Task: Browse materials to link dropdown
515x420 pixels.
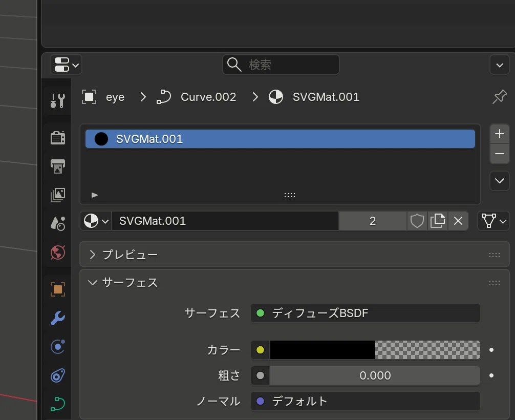Action: click(x=96, y=221)
